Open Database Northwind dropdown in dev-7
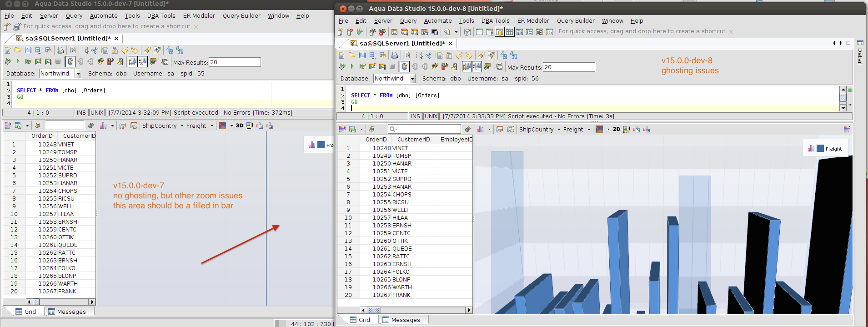868x327 pixels. [x=78, y=73]
